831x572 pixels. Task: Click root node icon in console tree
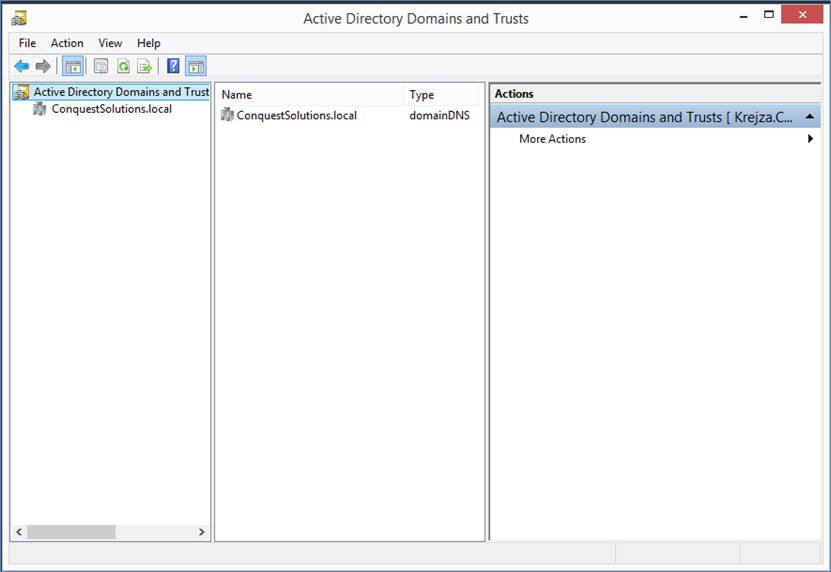pos(21,92)
